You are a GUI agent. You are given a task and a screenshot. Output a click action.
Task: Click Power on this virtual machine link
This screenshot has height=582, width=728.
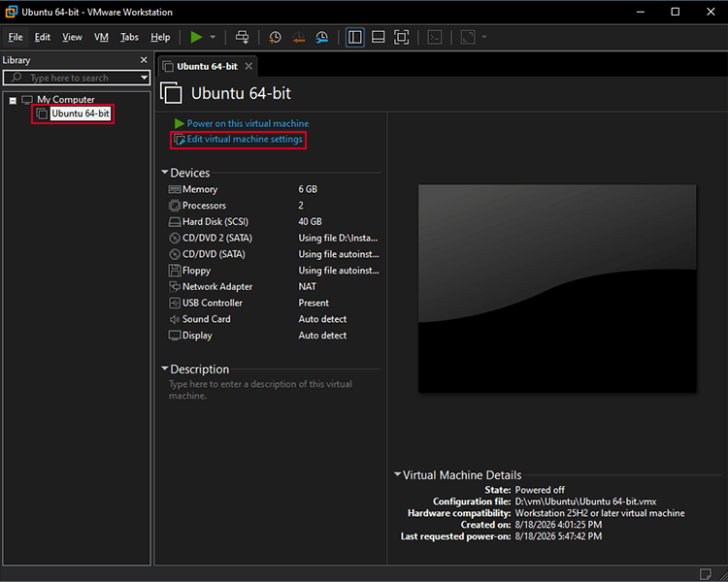click(248, 123)
